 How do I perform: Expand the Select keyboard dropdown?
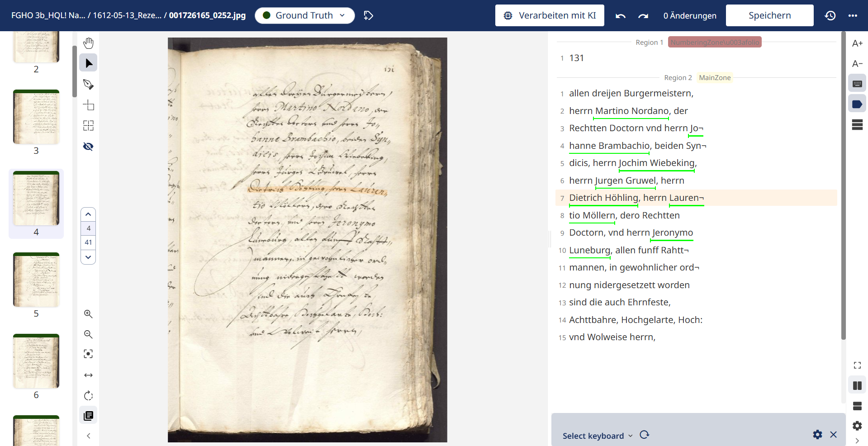coord(597,436)
